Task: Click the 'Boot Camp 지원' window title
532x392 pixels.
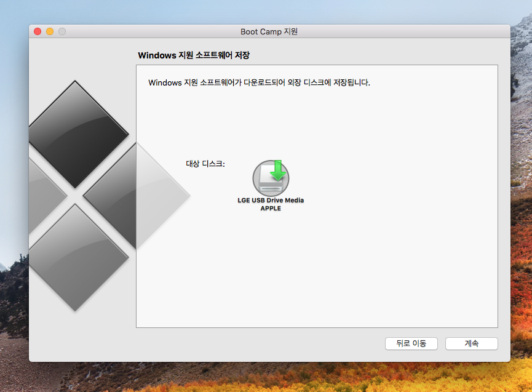Action: (269, 31)
